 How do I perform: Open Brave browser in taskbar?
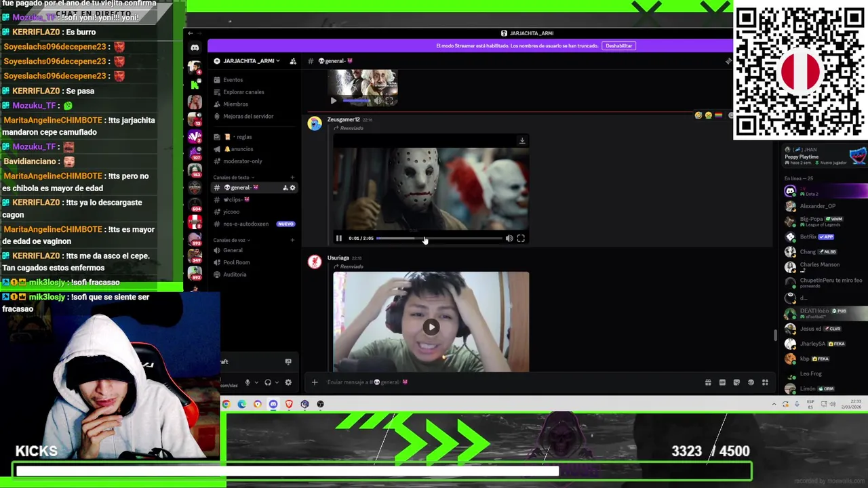pos(289,405)
